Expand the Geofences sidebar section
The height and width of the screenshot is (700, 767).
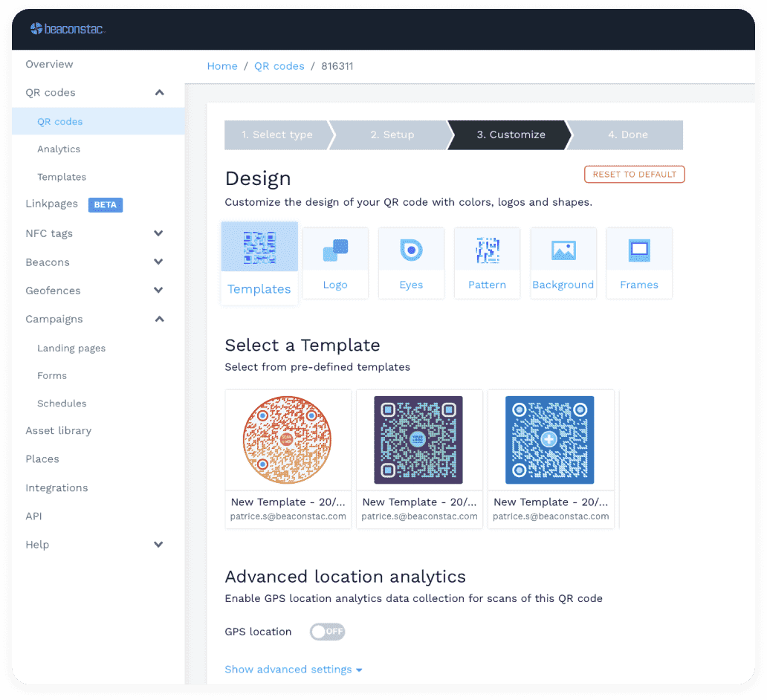click(x=158, y=290)
